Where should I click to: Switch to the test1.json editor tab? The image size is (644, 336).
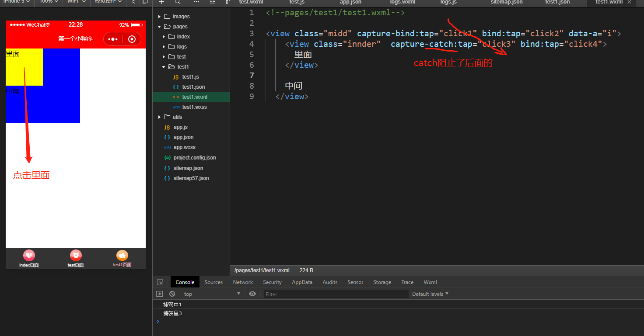557,2
